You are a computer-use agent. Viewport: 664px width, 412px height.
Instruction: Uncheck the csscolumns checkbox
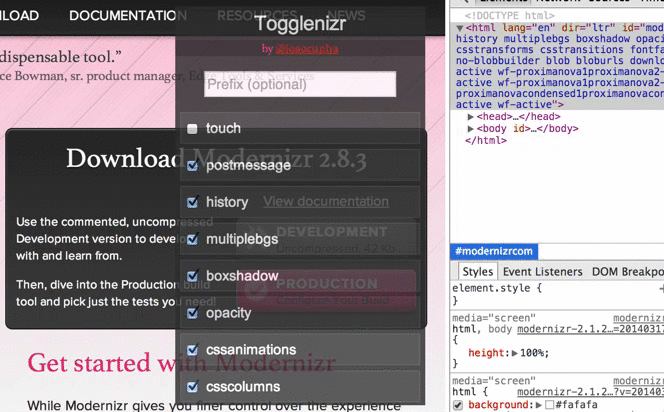[192, 387]
